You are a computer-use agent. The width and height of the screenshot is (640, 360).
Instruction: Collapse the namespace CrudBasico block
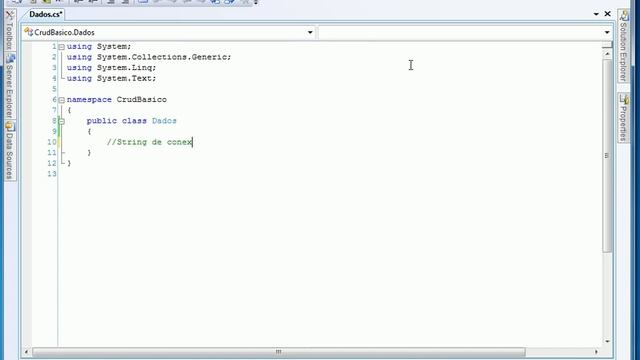click(x=62, y=100)
